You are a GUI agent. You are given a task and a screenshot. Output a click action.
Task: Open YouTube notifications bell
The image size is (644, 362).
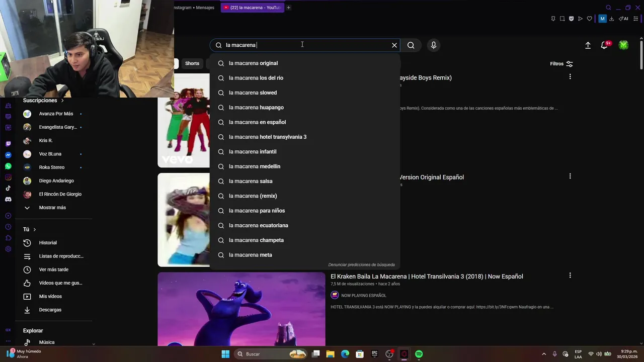(x=605, y=45)
